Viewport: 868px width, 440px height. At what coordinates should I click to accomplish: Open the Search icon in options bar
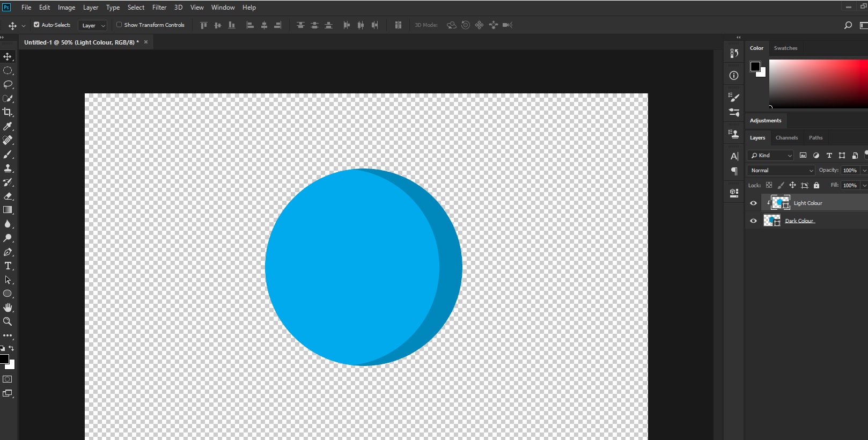click(848, 25)
